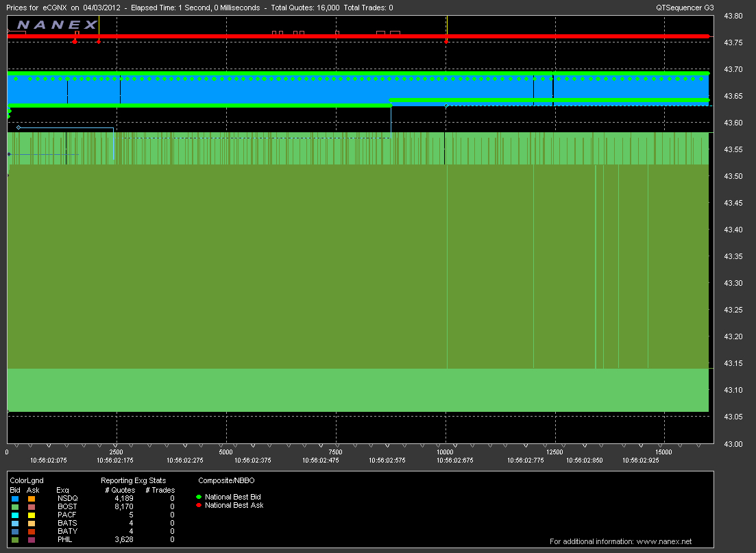
Task: Click the "15000" quote-count axis label
Action: tap(663, 452)
